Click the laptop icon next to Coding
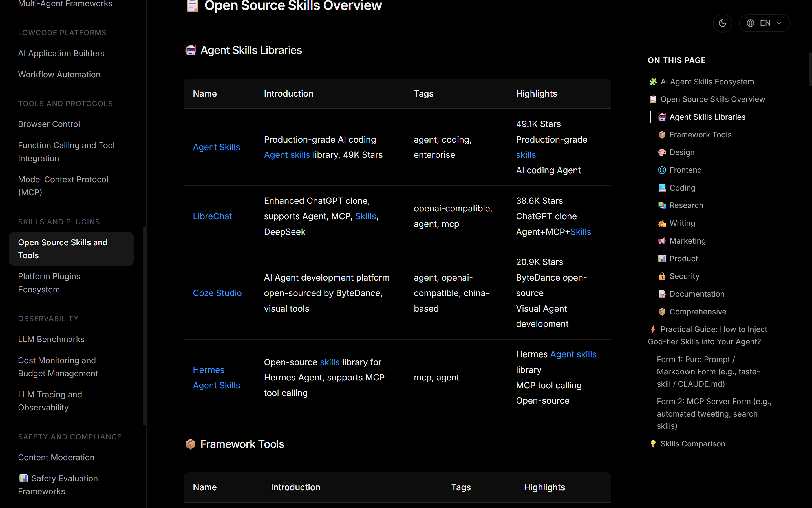 tap(662, 188)
